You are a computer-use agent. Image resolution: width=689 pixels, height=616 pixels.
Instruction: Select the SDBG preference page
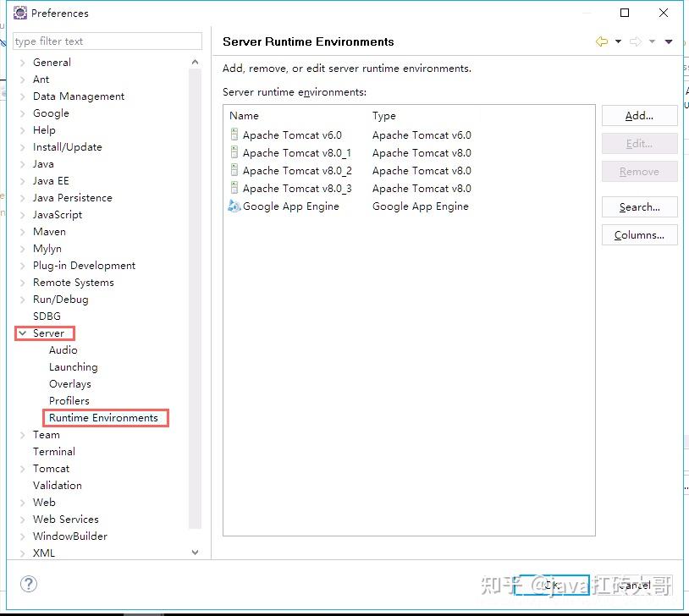click(47, 316)
